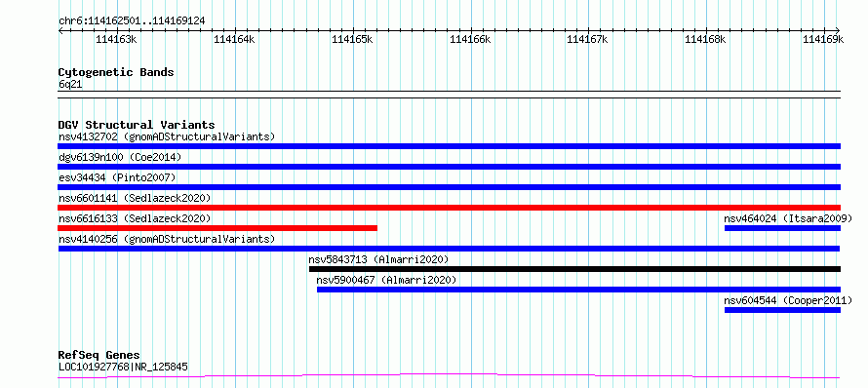Select the blue bar under nsv5900467

(x=579, y=290)
